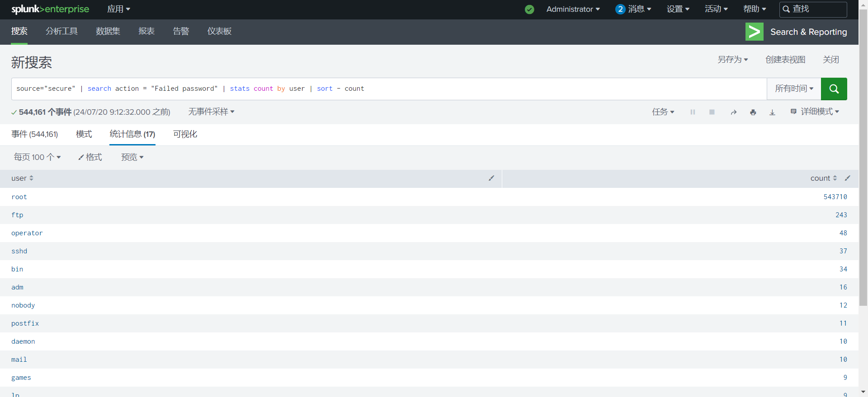Stop the search job

click(x=712, y=112)
